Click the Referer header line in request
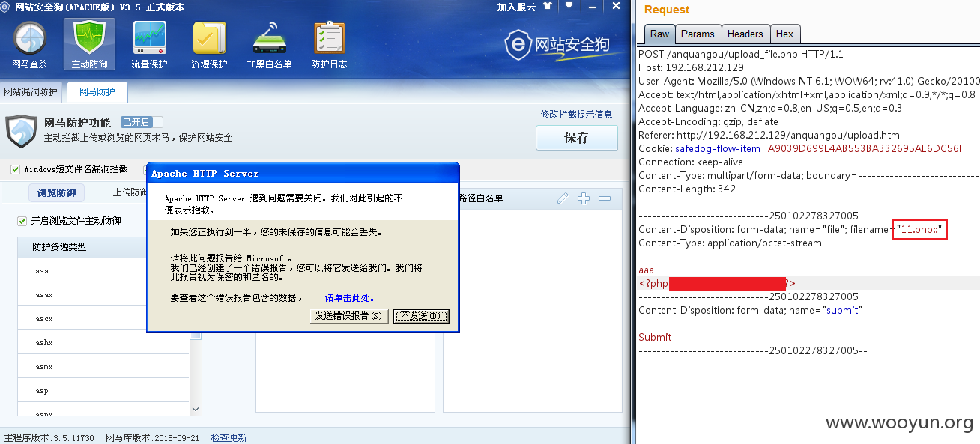This screenshot has width=980, height=444. coord(770,136)
